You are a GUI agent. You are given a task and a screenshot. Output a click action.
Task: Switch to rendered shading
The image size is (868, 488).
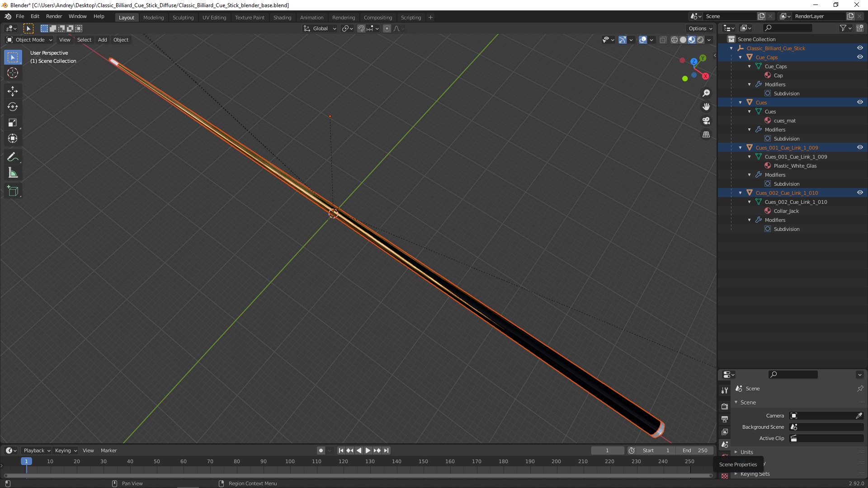click(x=700, y=40)
